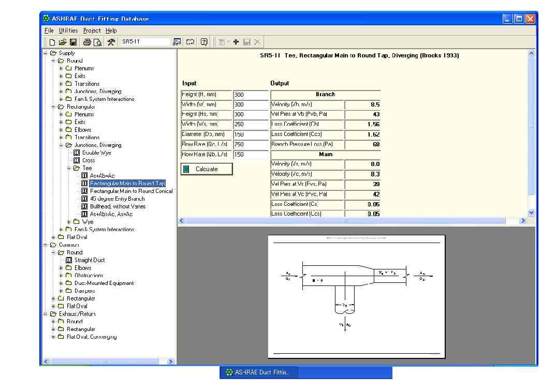The width and height of the screenshot is (556, 392).
Task: Click the picture icon right of the SR5-11 field
Action: (177, 42)
